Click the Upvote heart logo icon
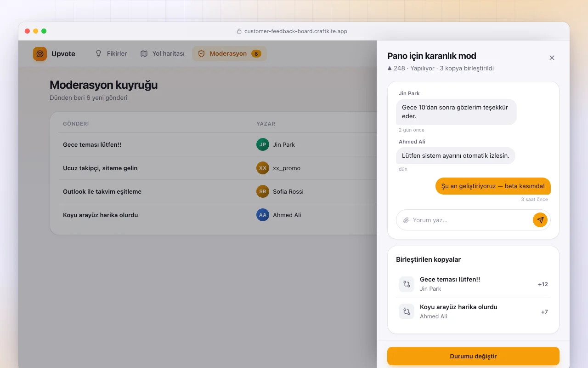The width and height of the screenshot is (588, 368). point(40,54)
